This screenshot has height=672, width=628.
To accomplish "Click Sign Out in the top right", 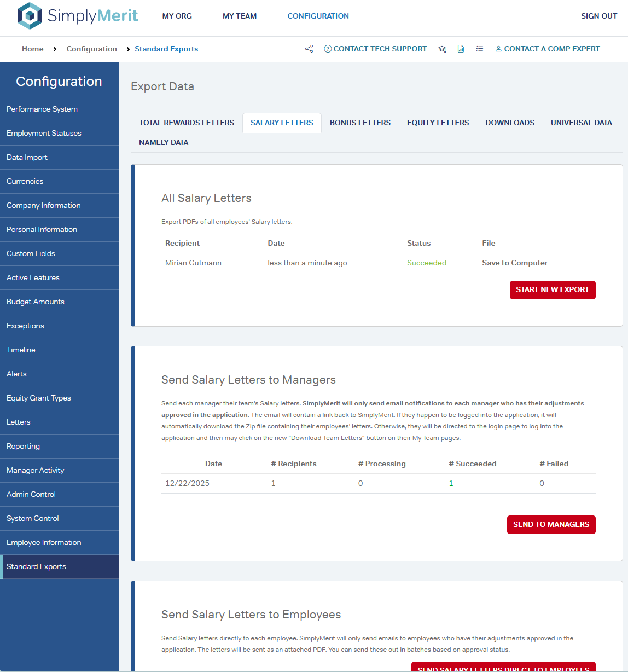I will pyautogui.click(x=598, y=16).
